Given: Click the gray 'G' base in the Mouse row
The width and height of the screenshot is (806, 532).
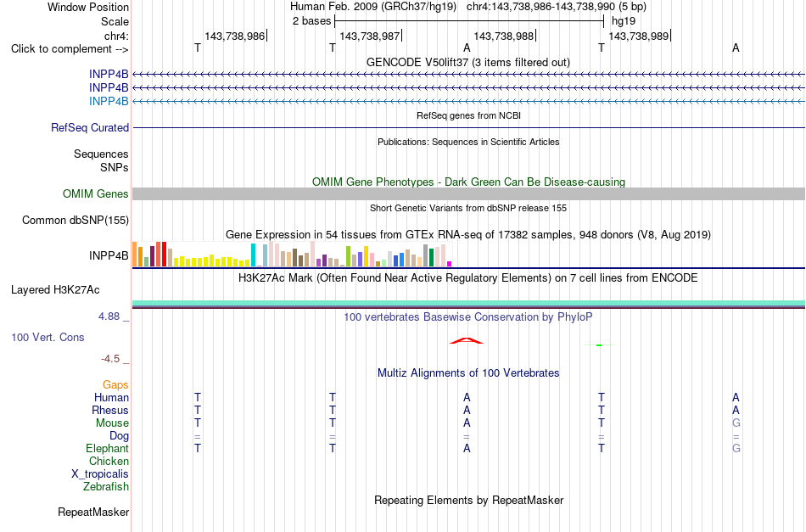Looking at the screenshot, I should click(736, 423).
